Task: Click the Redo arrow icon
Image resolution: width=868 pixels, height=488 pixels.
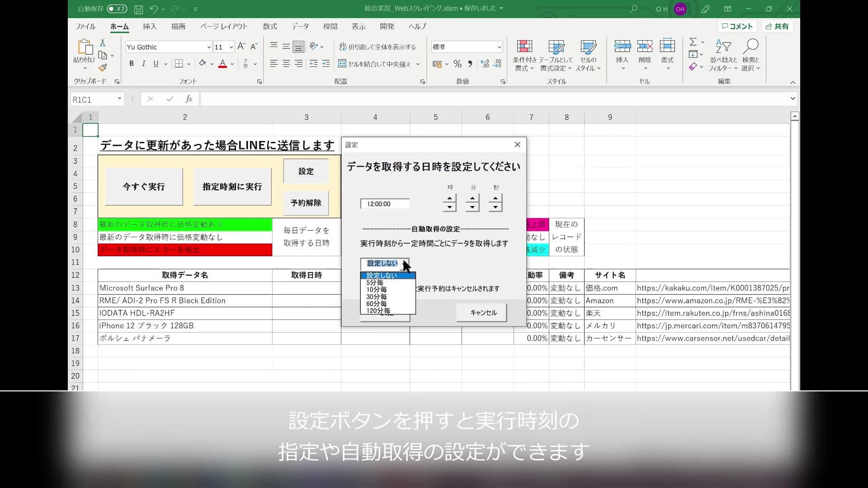Action: (175, 9)
